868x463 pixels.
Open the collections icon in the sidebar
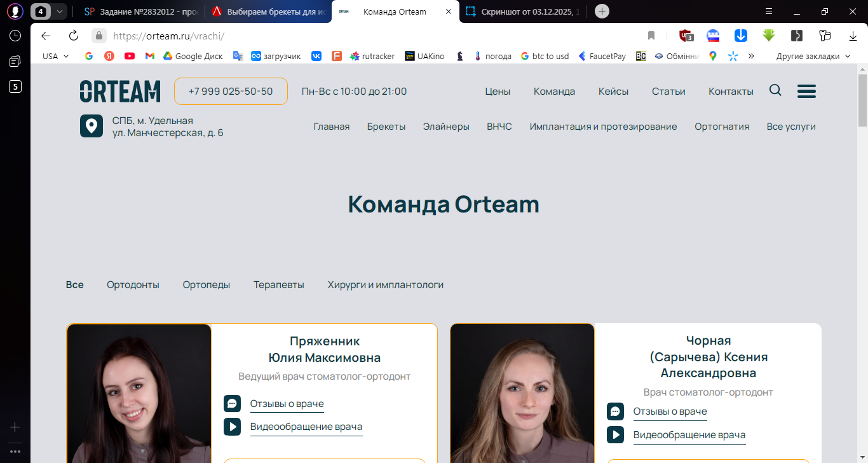tap(15, 61)
